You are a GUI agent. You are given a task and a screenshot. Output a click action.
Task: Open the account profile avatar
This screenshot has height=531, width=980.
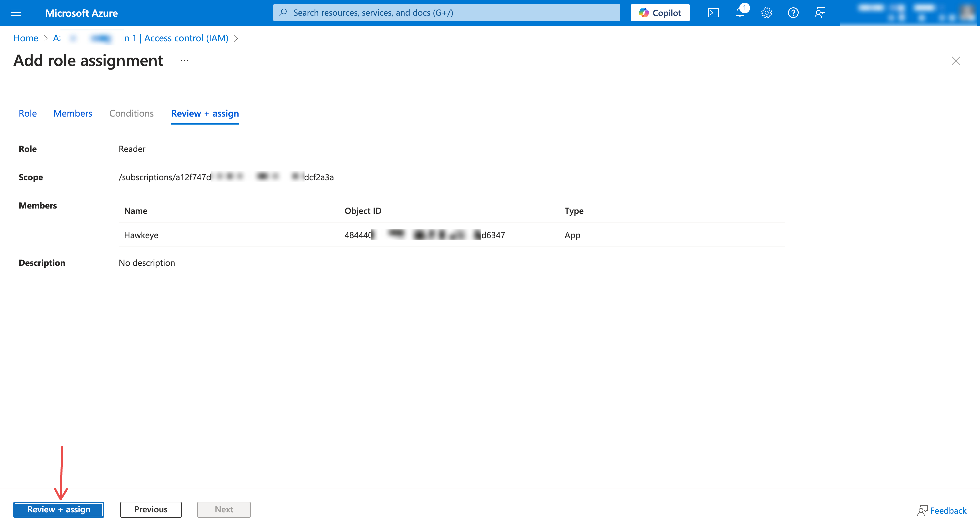pyautogui.click(x=967, y=13)
